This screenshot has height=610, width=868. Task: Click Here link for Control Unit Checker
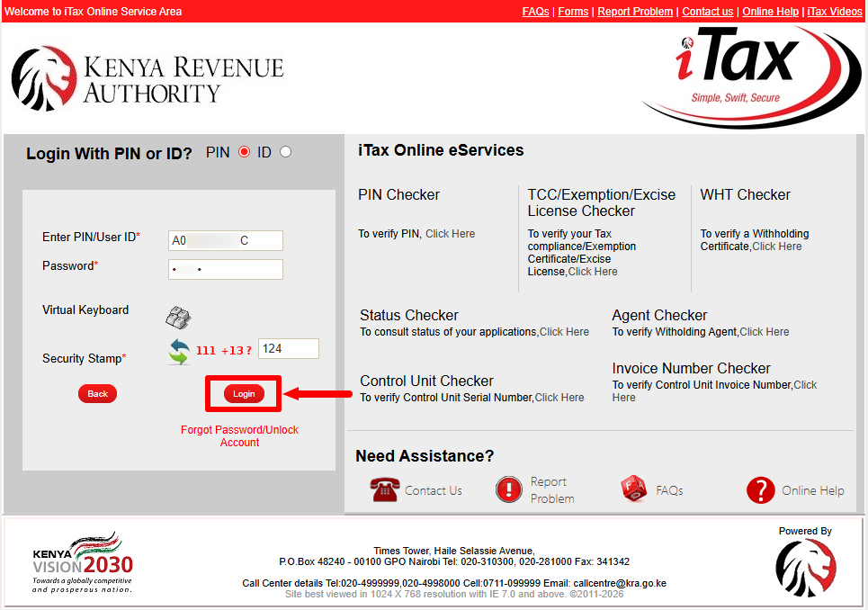click(x=559, y=398)
